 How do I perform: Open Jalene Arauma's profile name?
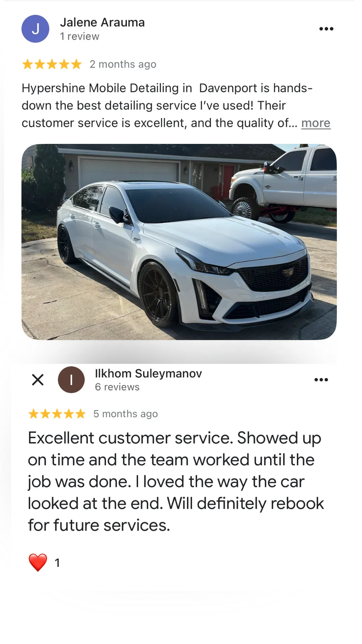[x=102, y=22]
